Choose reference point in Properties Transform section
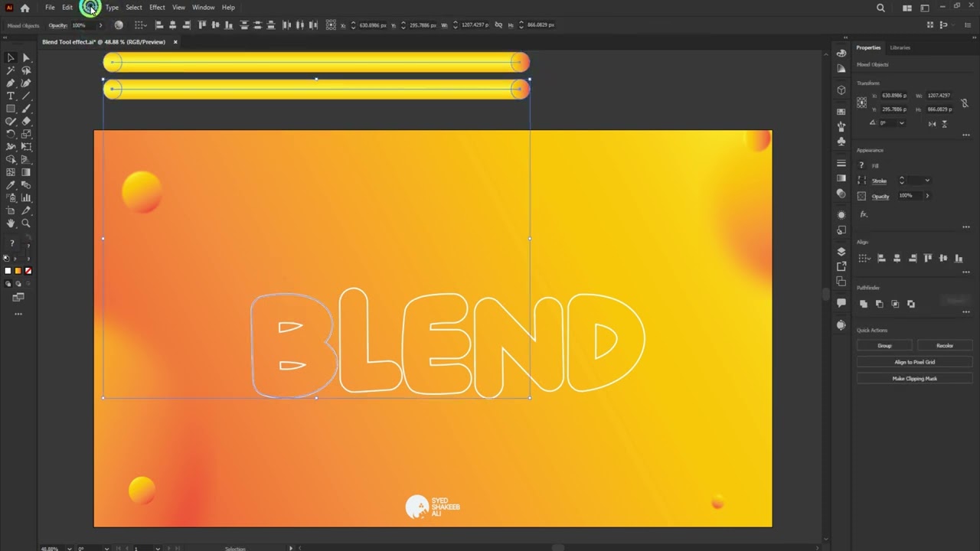Viewport: 980px width, 551px height. coord(862,103)
